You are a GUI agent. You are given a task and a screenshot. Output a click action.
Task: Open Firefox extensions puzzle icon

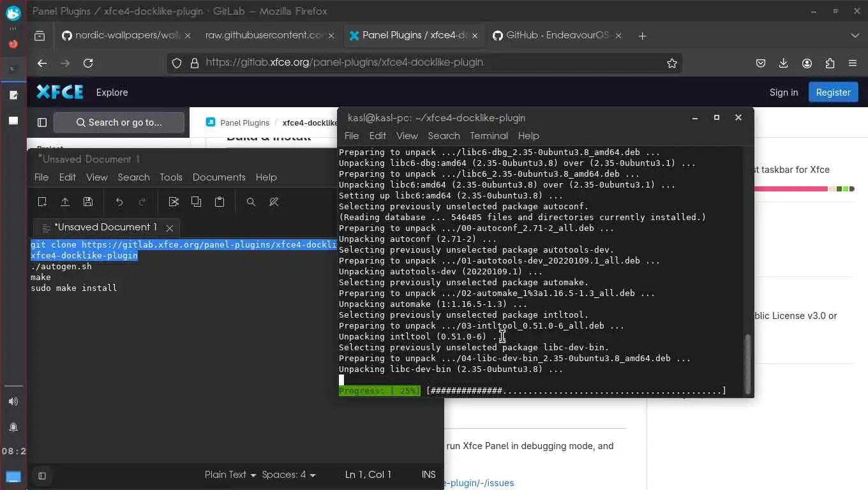[x=830, y=63]
